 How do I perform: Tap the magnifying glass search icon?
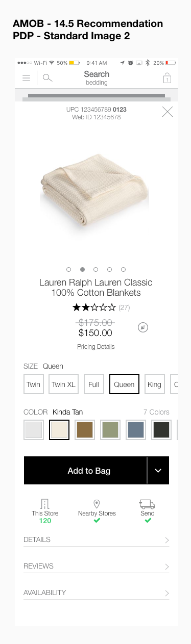pos(47,78)
